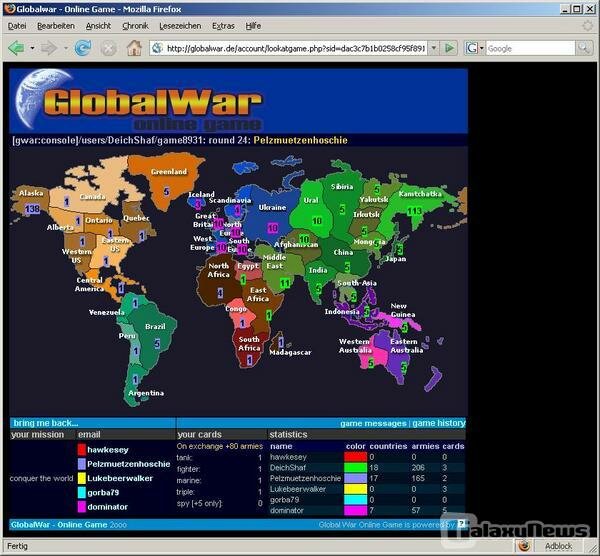
Task: Click the Forward arrow button
Action: pos(49,48)
